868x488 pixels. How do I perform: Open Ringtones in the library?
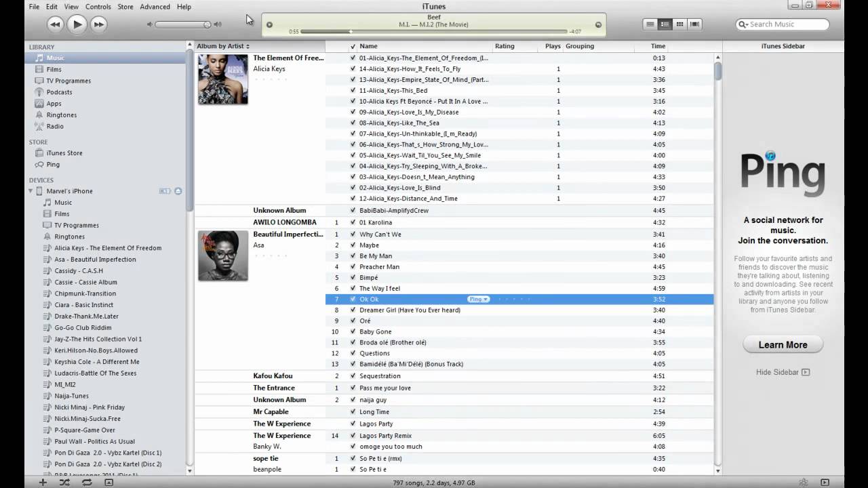point(61,115)
